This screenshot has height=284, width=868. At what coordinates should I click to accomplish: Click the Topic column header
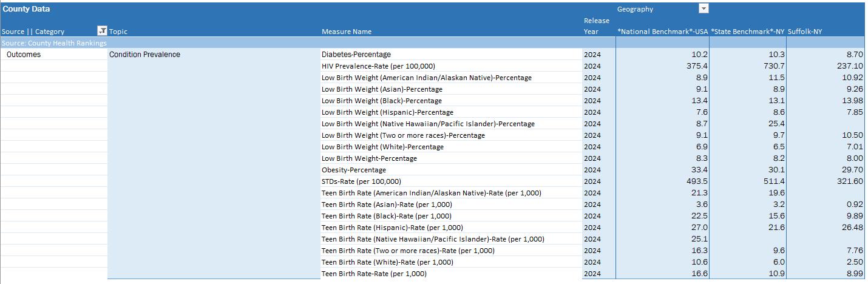[118, 32]
